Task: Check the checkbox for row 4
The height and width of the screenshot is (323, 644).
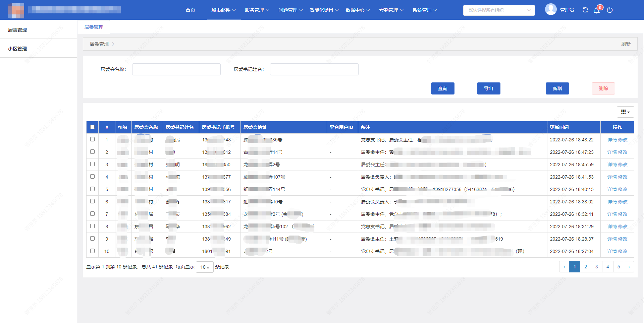Action: tap(92, 177)
